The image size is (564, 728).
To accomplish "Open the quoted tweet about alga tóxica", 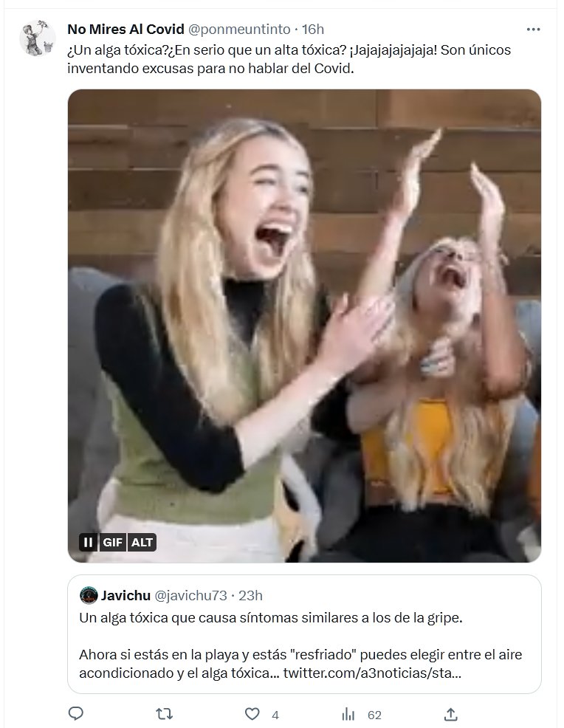I will tap(304, 635).
